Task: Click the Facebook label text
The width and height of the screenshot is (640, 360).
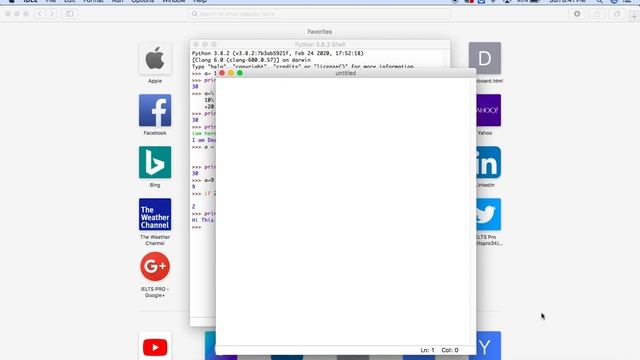Action: click(x=155, y=133)
